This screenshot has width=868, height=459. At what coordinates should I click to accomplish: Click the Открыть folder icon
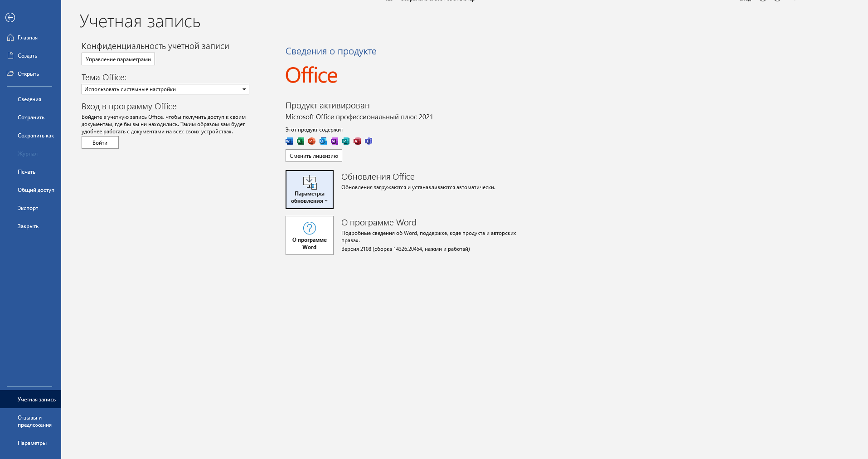click(x=10, y=73)
